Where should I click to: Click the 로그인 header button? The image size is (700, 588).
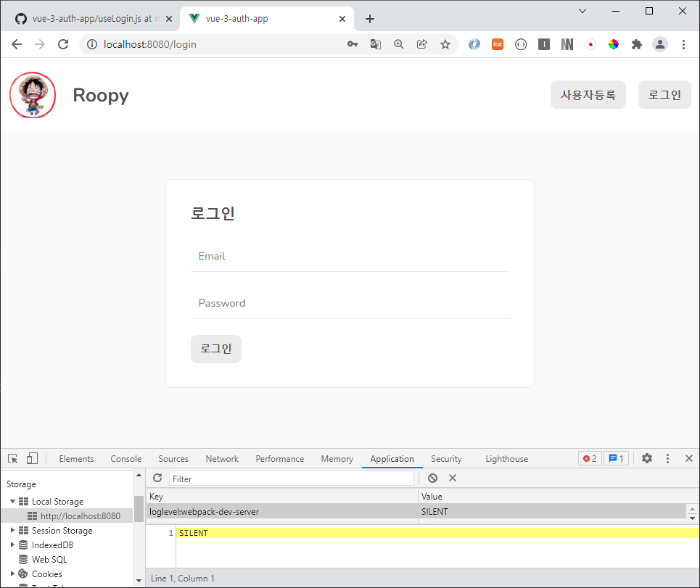(664, 94)
